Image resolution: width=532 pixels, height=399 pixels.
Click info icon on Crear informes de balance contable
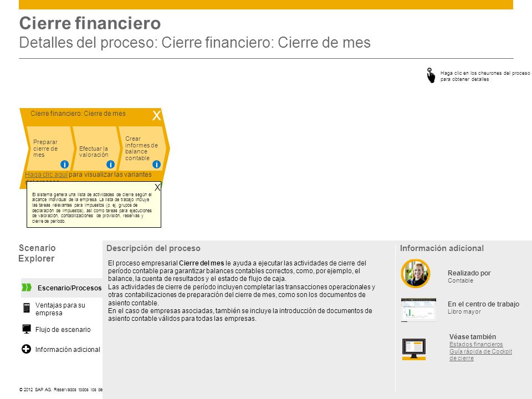tap(156, 165)
